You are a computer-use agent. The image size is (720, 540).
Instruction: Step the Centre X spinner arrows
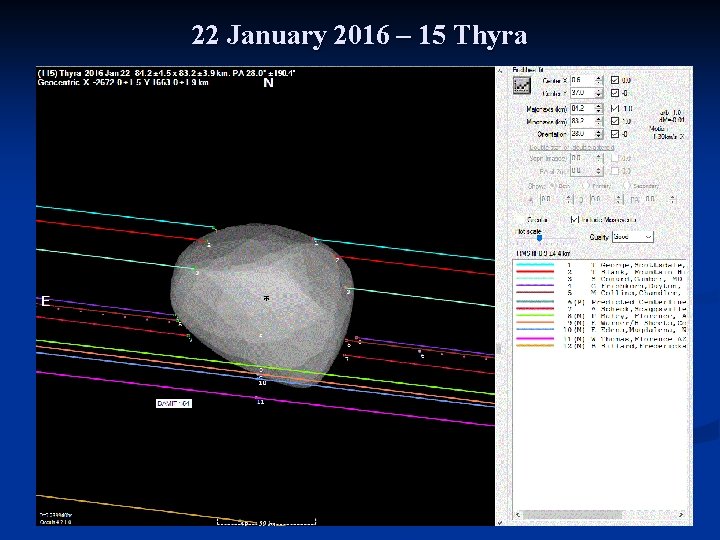pos(598,80)
